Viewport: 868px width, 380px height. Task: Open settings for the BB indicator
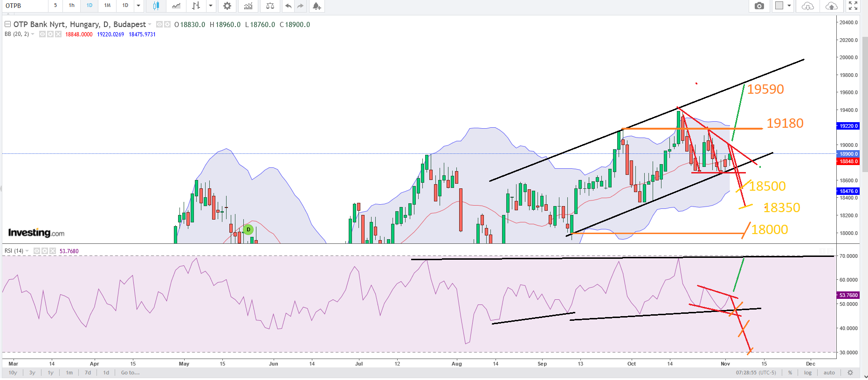point(50,34)
